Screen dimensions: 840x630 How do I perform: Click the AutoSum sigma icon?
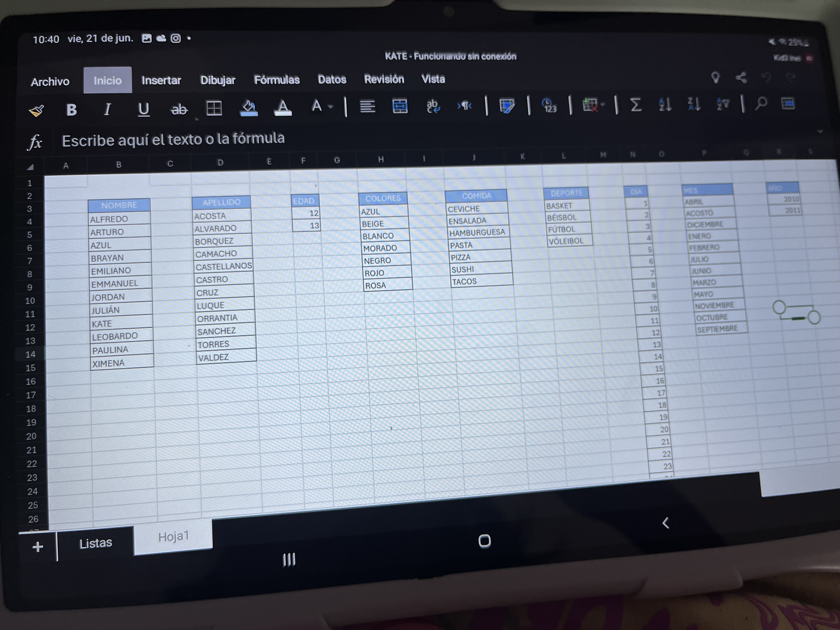(636, 104)
